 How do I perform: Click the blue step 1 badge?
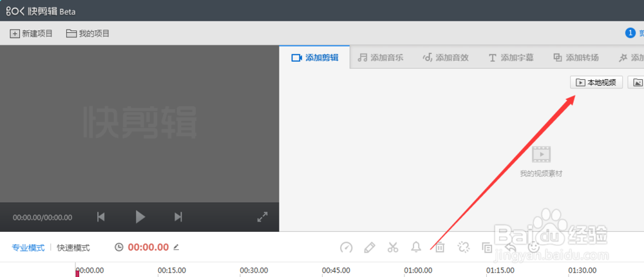(x=630, y=33)
